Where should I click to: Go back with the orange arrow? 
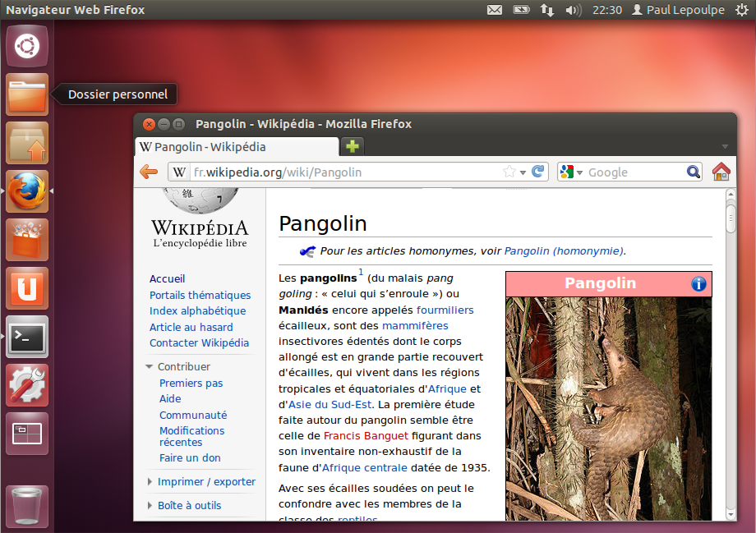click(149, 172)
